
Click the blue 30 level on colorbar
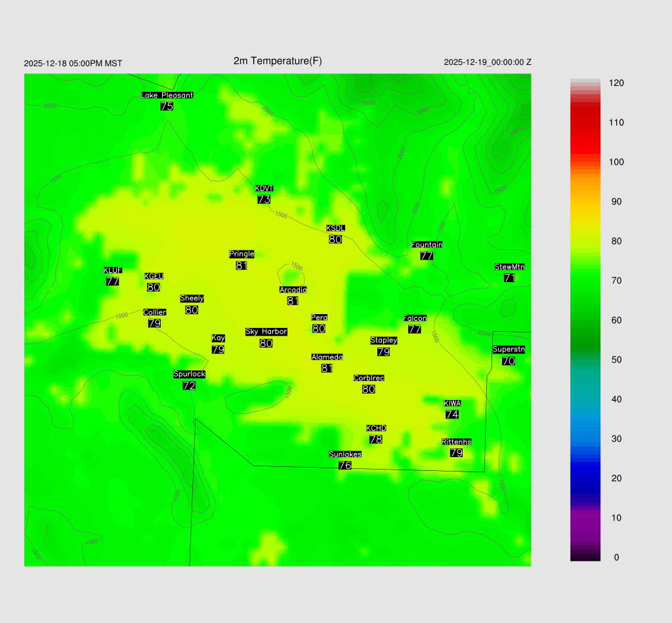tap(585, 439)
